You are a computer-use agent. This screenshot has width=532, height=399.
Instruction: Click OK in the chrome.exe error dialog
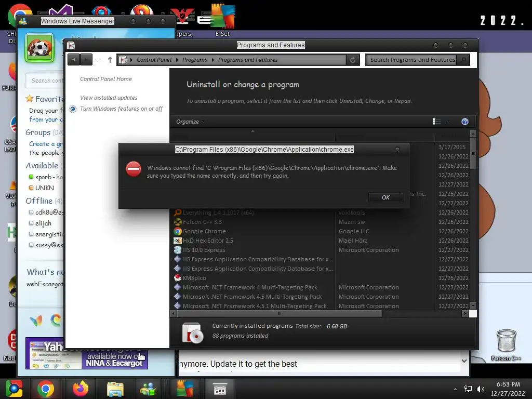point(386,197)
